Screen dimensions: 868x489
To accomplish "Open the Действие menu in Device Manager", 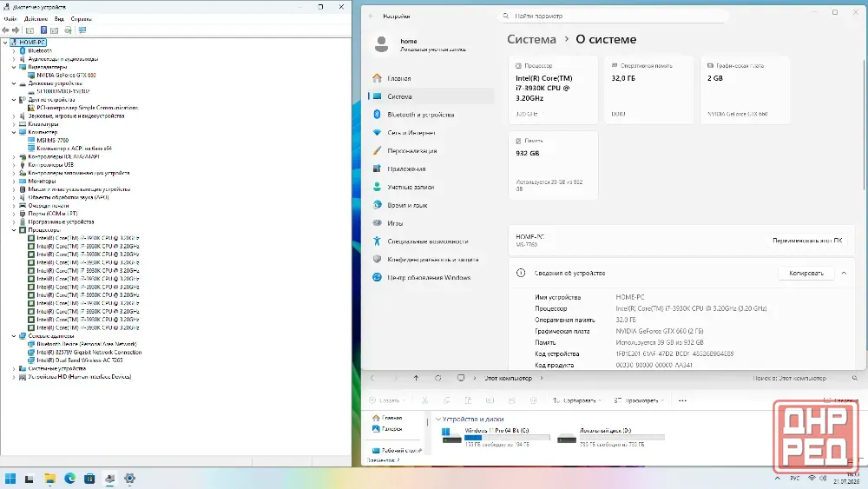I will pos(36,19).
